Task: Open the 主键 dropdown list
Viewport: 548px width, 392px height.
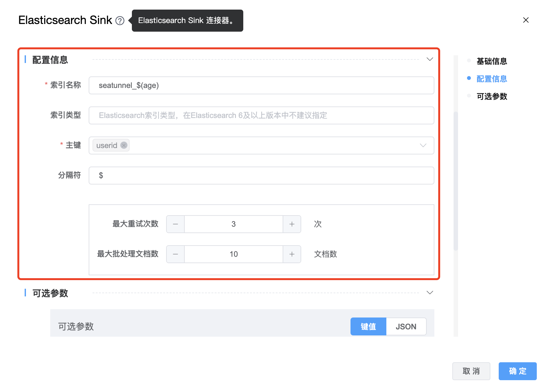Action: [423, 145]
